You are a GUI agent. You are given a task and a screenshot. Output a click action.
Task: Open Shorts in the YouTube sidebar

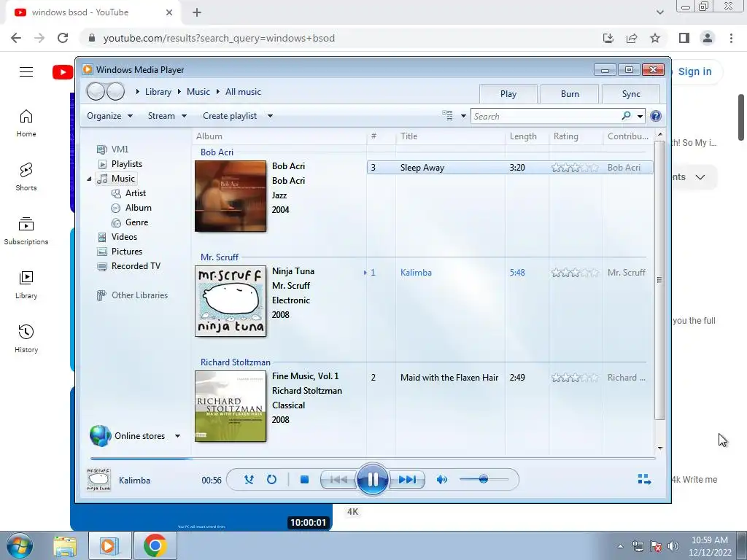point(26,176)
